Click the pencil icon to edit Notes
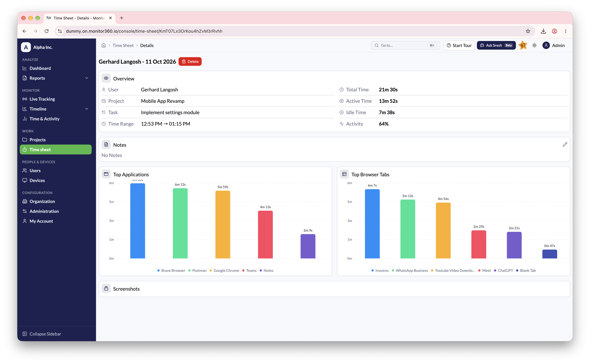Viewport: 590px width, 364px height. (565, 144)
